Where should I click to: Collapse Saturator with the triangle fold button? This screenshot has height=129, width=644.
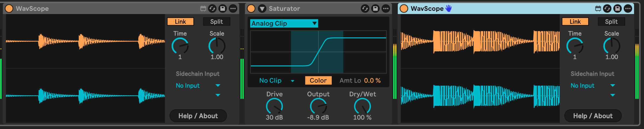(x=262, y=9)
